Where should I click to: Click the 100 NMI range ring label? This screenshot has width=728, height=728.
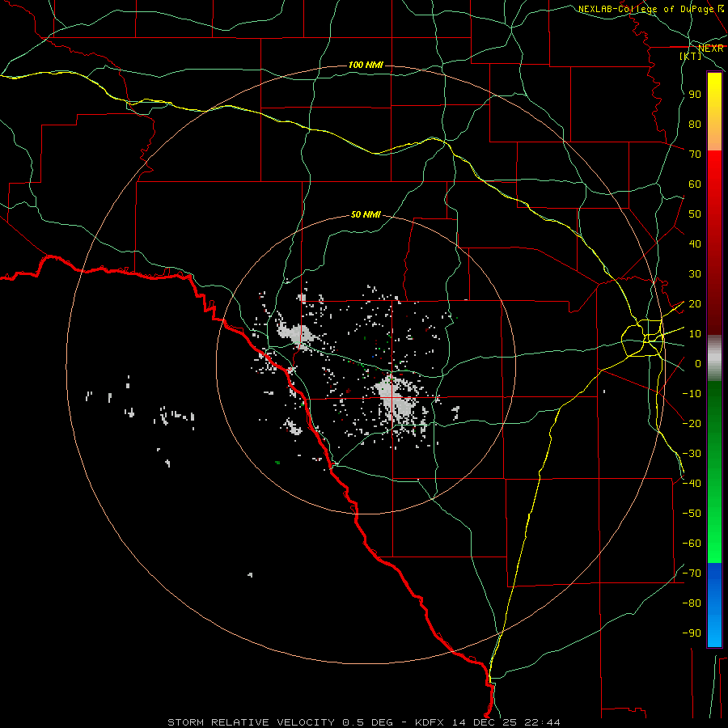pos(366,65)
